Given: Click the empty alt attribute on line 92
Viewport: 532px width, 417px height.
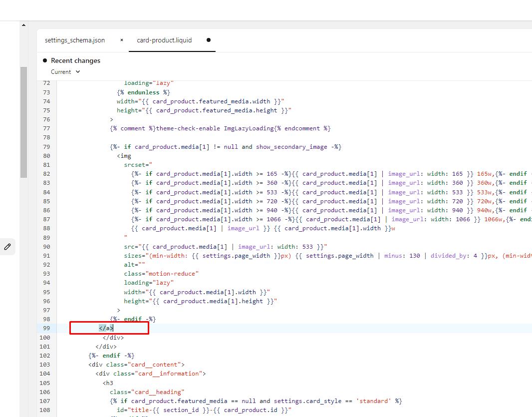Looking at the screenshot, I should point(134,265).
